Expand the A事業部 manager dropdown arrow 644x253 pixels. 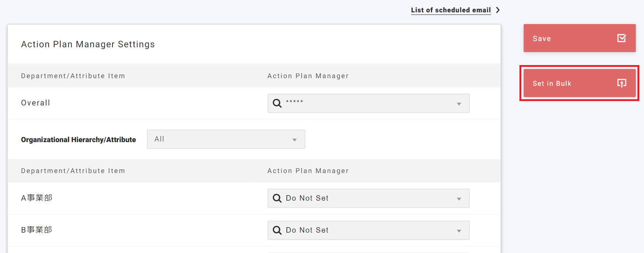459,199
